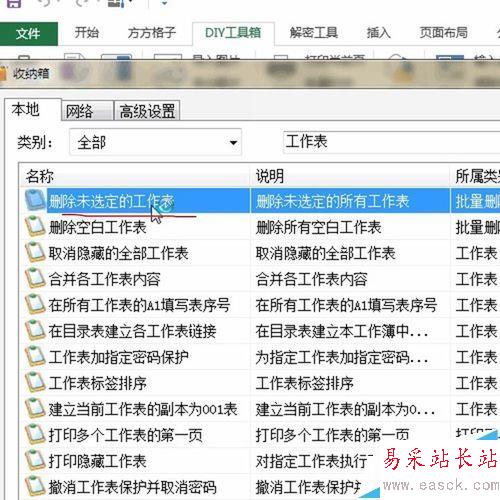Sort by the 说明 column header
Viewport: 500px width, 500px height.
(350, 176)
